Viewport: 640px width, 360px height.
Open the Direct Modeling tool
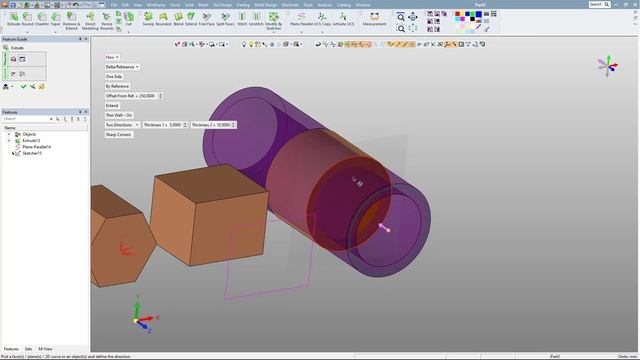[90, 21]
